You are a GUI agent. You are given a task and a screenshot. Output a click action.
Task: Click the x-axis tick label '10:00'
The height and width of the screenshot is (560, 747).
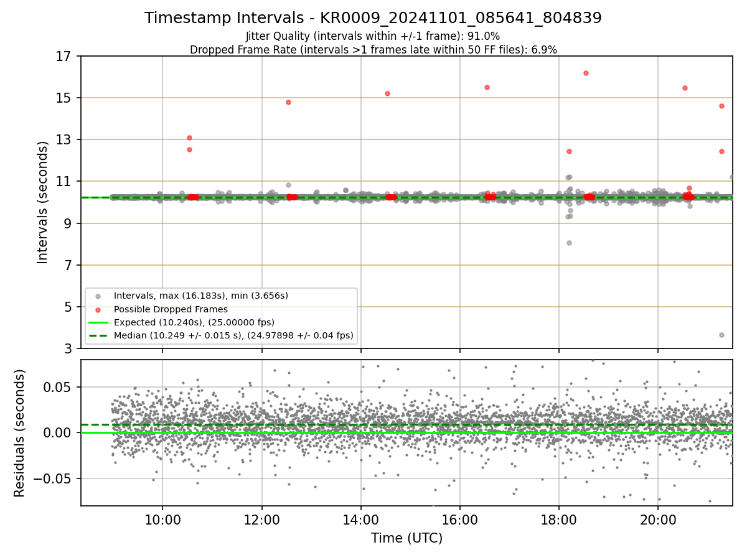pyautogui.click(x=162, y=519)
